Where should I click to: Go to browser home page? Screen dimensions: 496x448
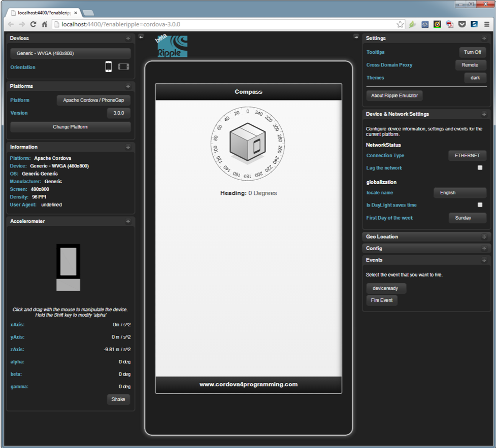click(45, 24)
